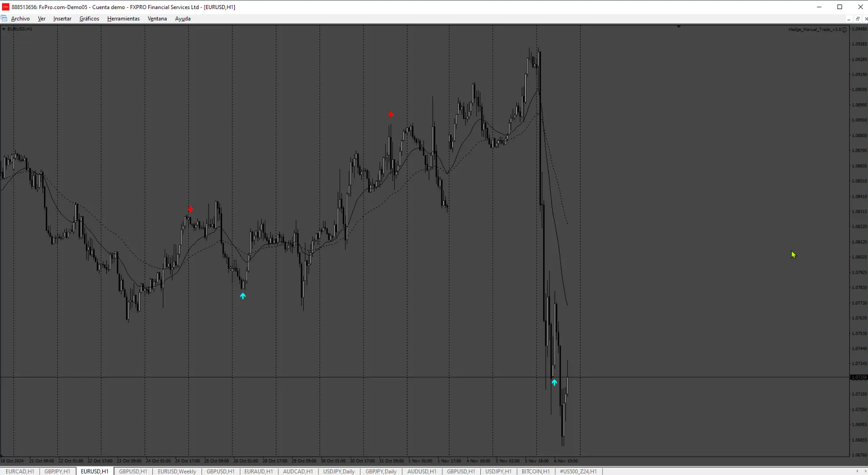Select the red sell arrow near 31 Oct
The image size is (868, 475).
pyautogui.click(x=391, y=114)
